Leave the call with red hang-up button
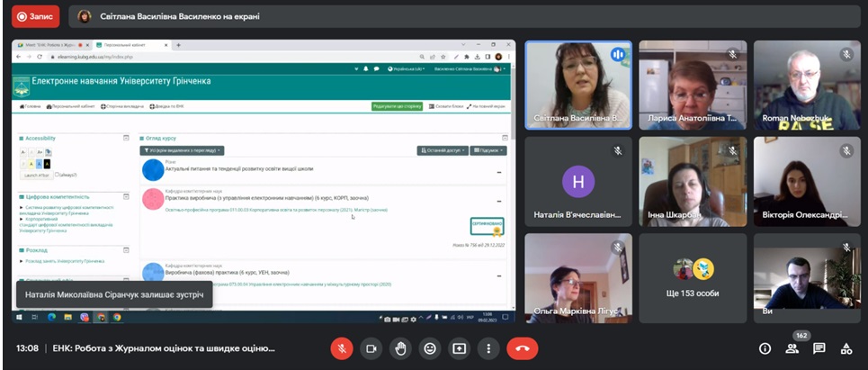 click(522, 348)
